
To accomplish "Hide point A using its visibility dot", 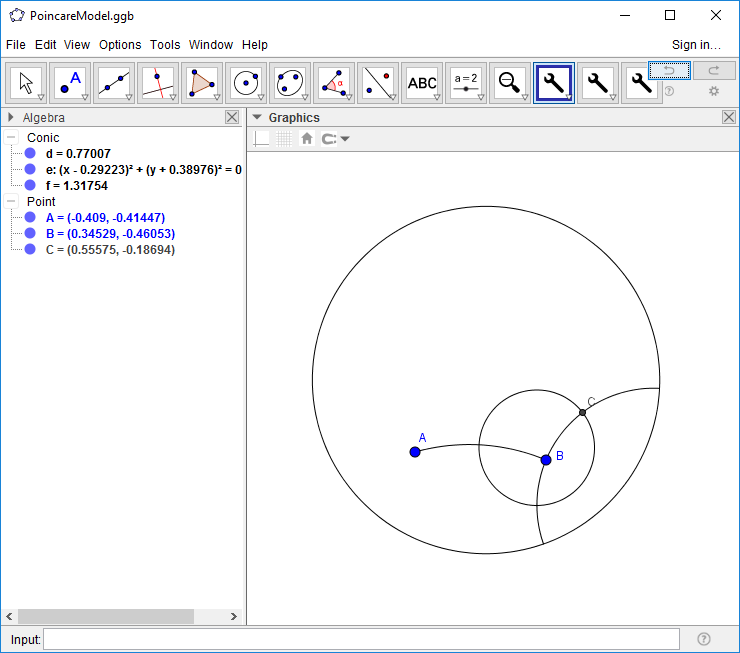I will pyautogui.click(x=30, y=217).
